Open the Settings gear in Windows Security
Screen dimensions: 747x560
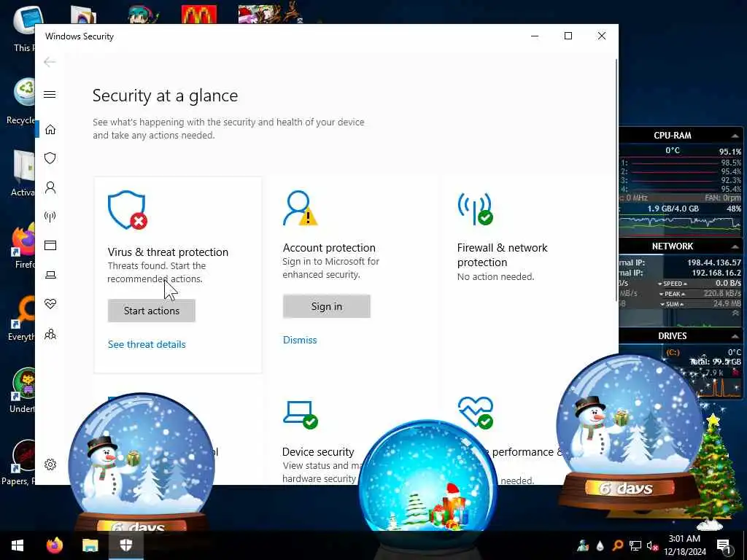click(50, 464)
